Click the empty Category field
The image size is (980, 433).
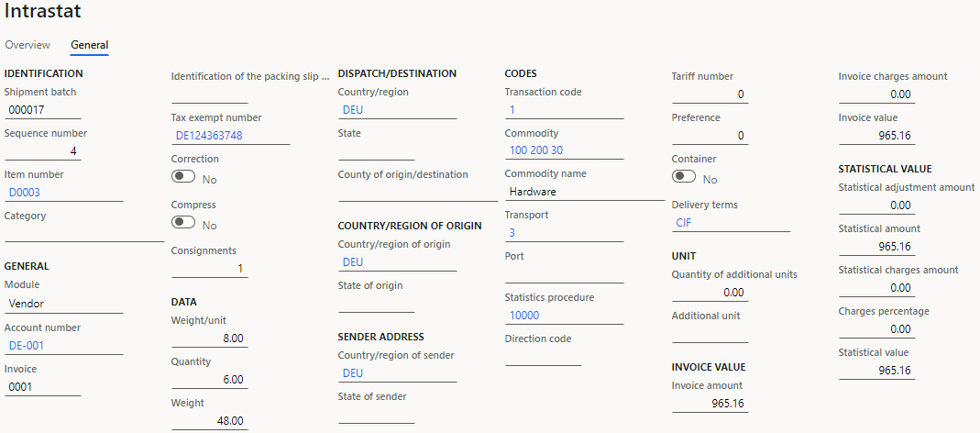(x=84, y=233)
